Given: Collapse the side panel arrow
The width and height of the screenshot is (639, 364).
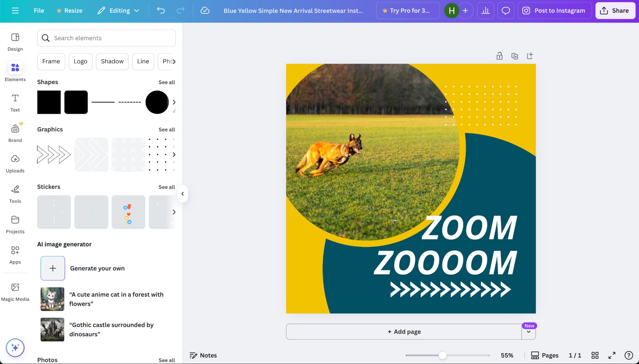Looking at the screenshot, I should (x=183, y=194).
